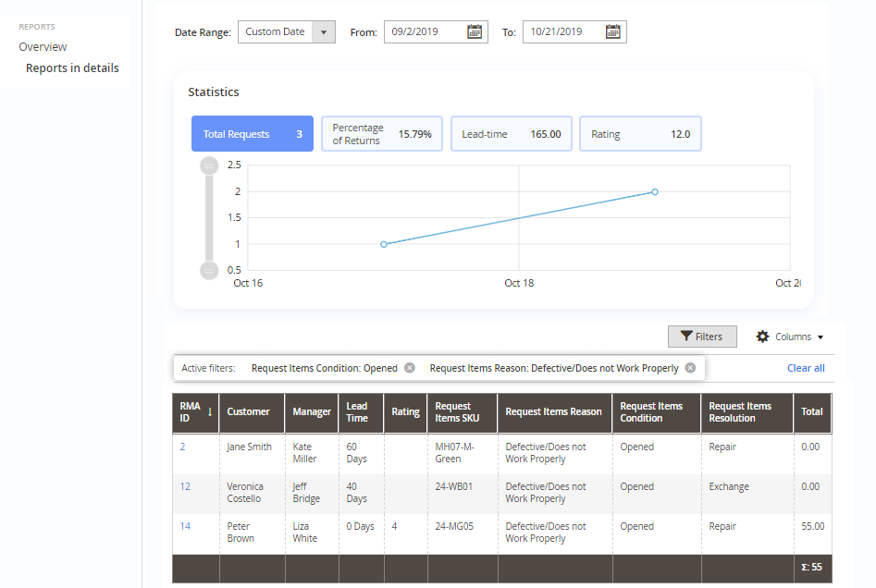This screenshot has width=876, height=588.
Task: Switch to the Percentage of Returns tab
Action: click(x=381, y=133)
